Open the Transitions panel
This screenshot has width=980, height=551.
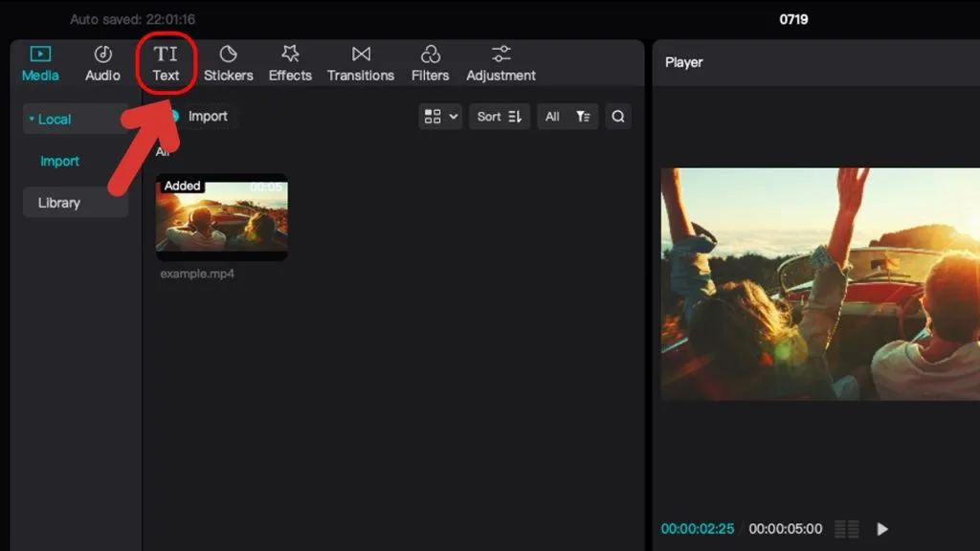[361, 63]
